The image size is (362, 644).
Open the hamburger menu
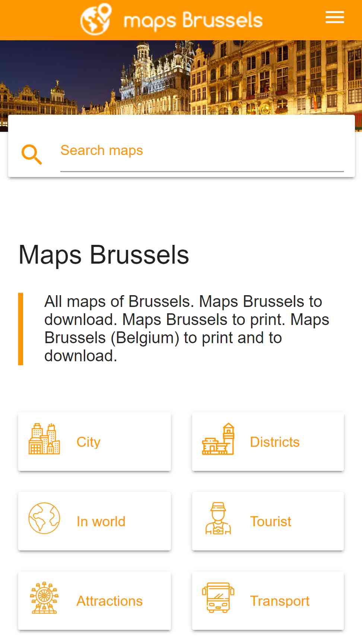(x=334, y=18)
